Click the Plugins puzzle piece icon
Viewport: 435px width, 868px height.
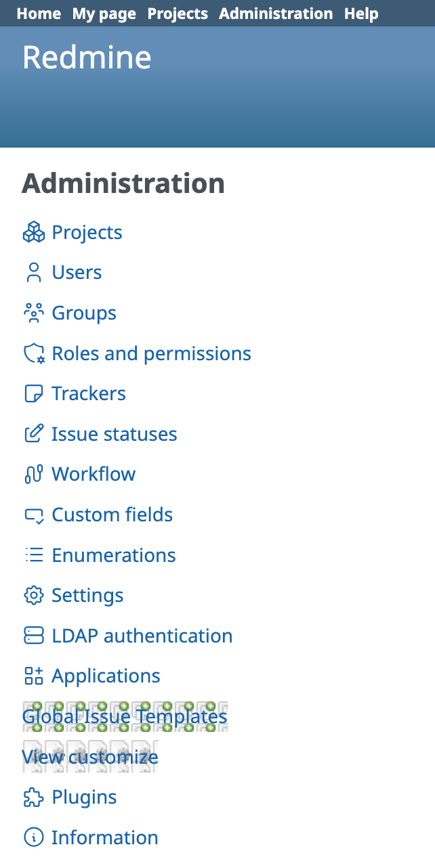pos(33,798)
